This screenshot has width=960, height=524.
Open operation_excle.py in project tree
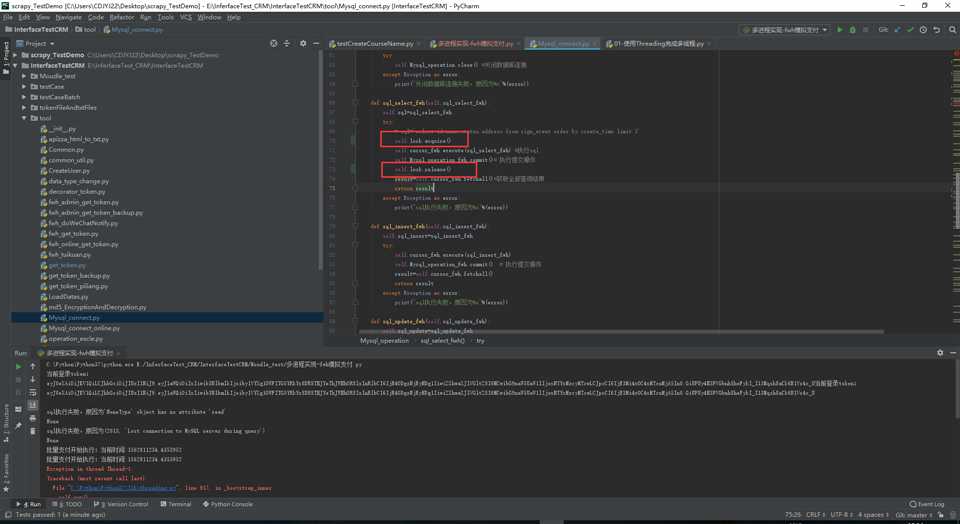pos(76,338)
